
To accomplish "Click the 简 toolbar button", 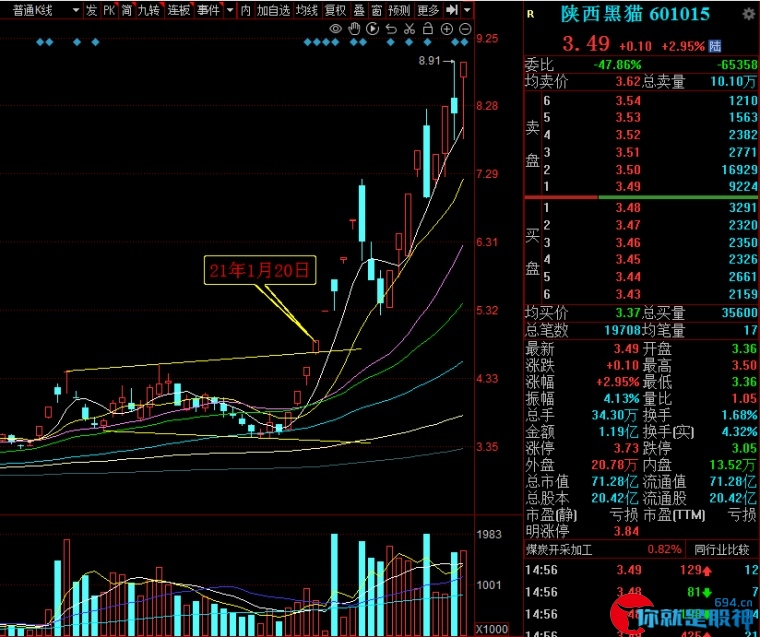I will click(x=127, y=10).
